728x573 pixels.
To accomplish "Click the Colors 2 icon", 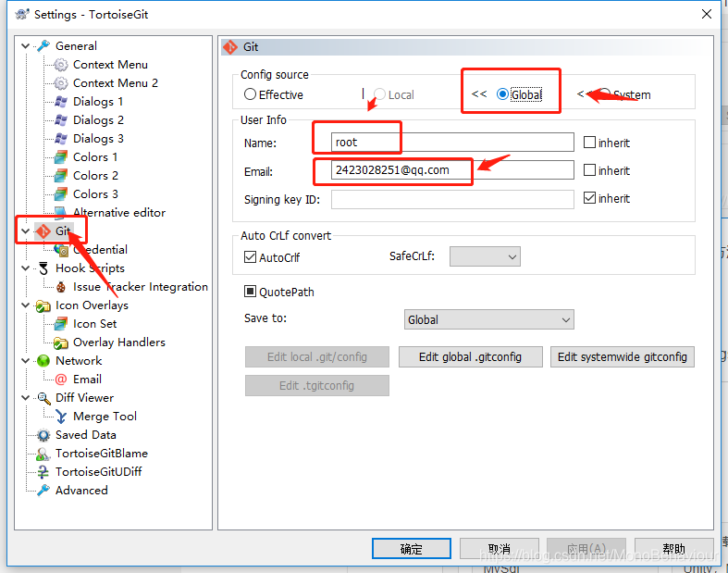I will [61, 176].
